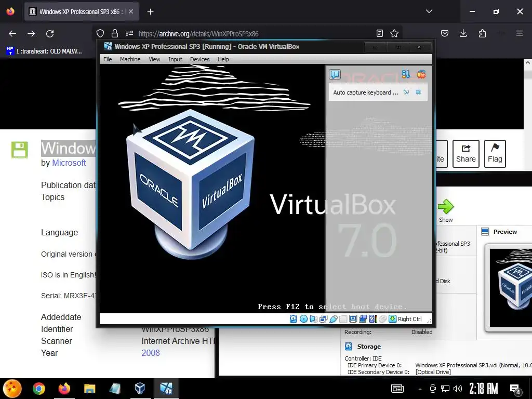The width and height of the screenshot is (532, 399).
Task: Open the Firefox downloads panel
Action: [x=463, y=33]
